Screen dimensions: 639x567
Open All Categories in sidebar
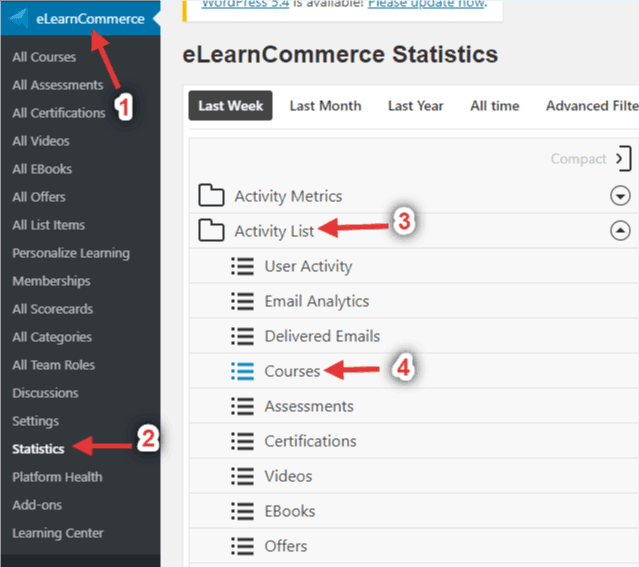pos(52,337)
